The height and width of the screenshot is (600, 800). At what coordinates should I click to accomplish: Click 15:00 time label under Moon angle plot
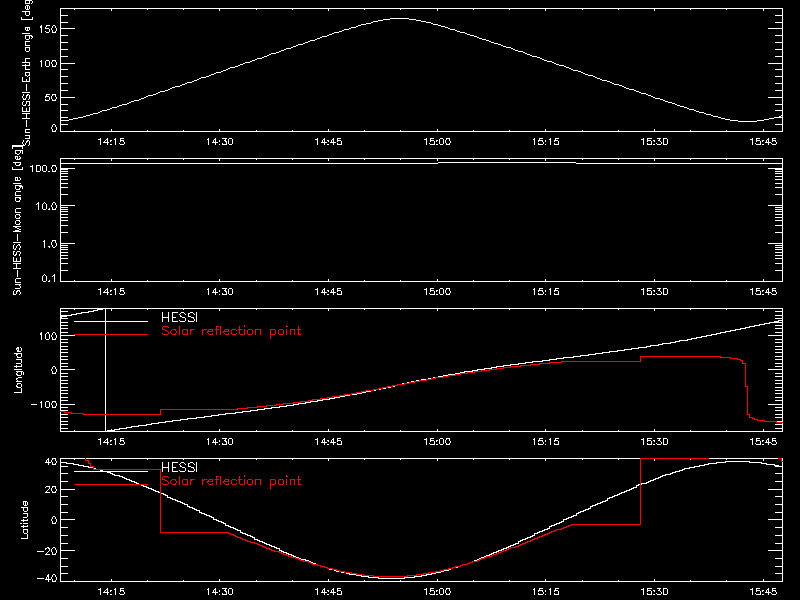click(x=437, y=291)
